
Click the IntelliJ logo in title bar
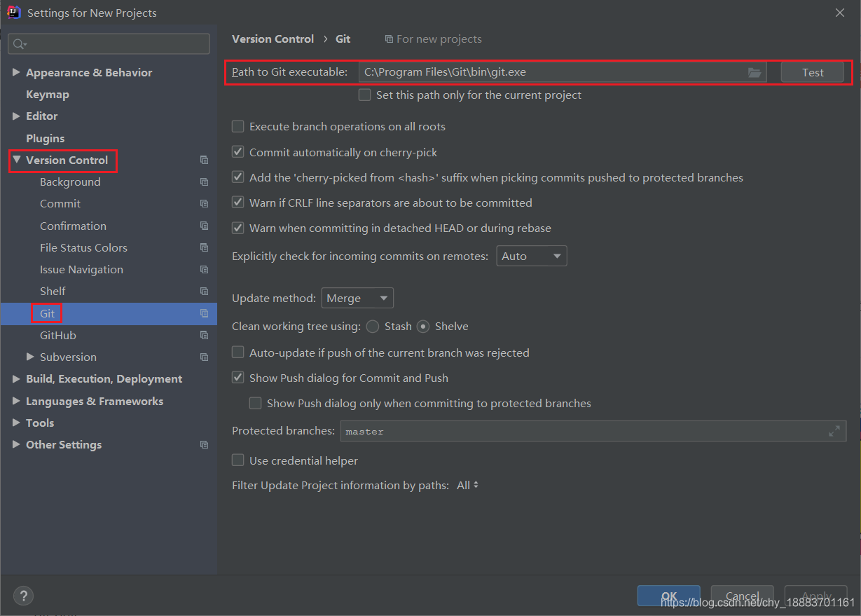(x=13, y=12)
